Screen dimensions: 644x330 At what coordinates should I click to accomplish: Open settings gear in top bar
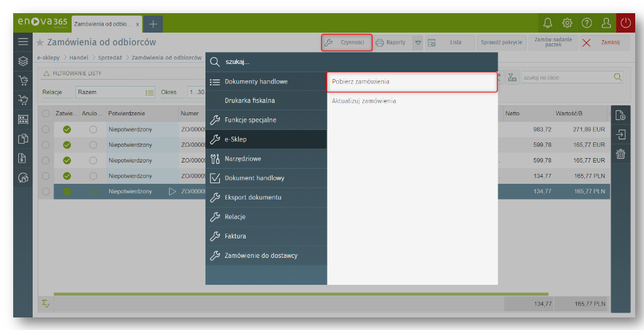click(567, 23)
